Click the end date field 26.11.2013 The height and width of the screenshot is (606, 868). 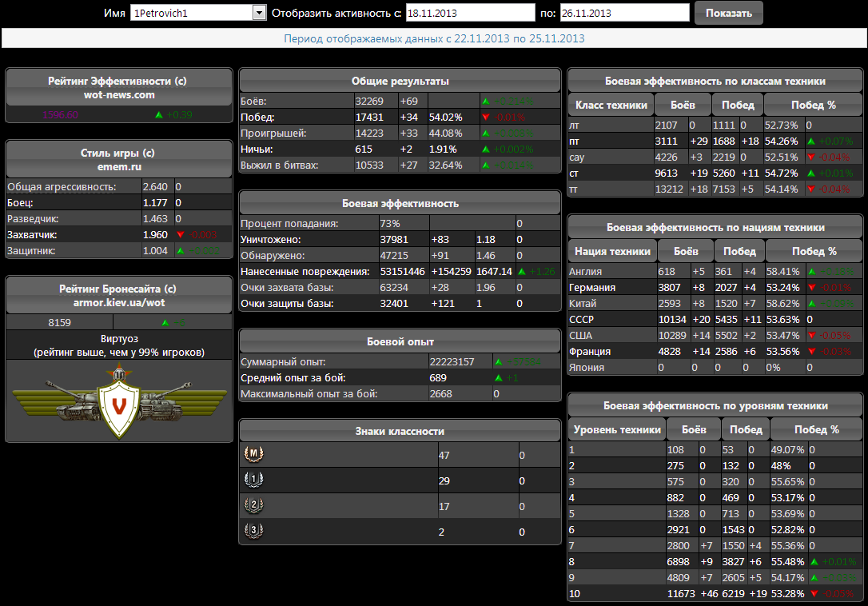coord(623,13)
